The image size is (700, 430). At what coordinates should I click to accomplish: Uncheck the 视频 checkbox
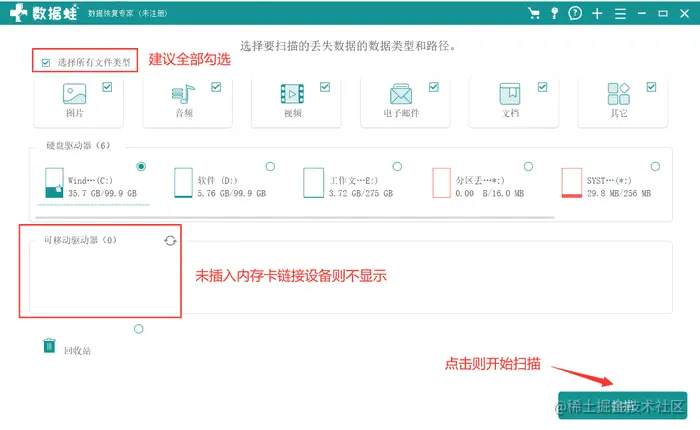click(x=325, y=87)
